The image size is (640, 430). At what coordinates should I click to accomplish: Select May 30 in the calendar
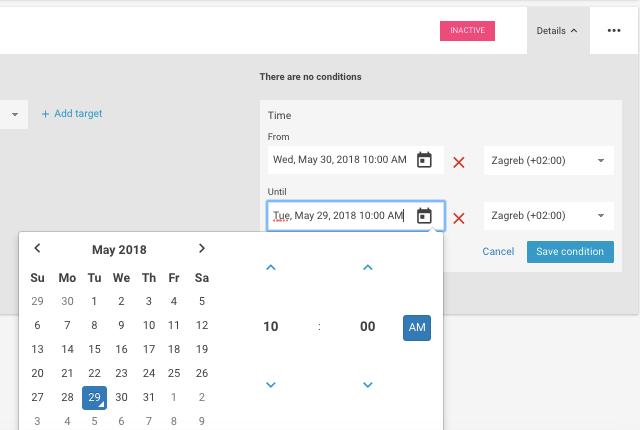pos(121,397)
